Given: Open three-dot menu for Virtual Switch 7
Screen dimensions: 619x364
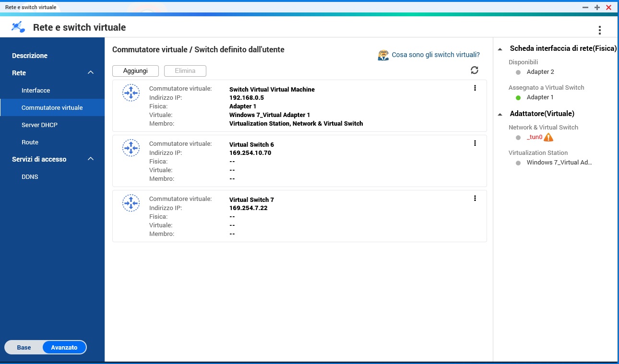Looking at the screenshot, I should coord(475,198).
